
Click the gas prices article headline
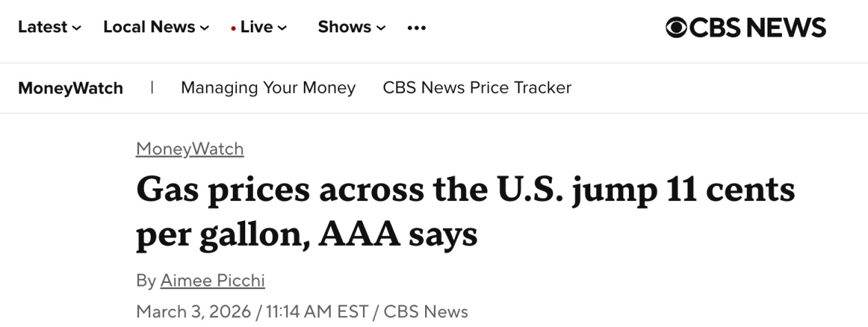(465, 212)
